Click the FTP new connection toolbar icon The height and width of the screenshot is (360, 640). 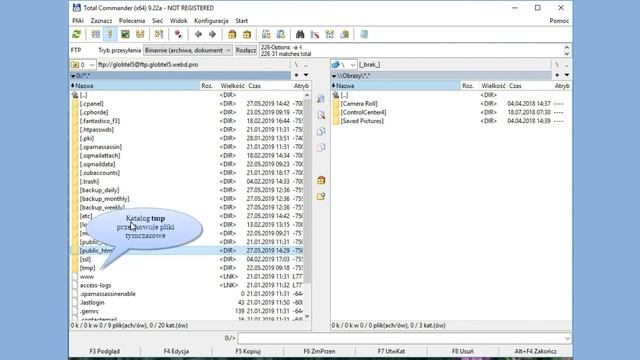pos(281,34)
